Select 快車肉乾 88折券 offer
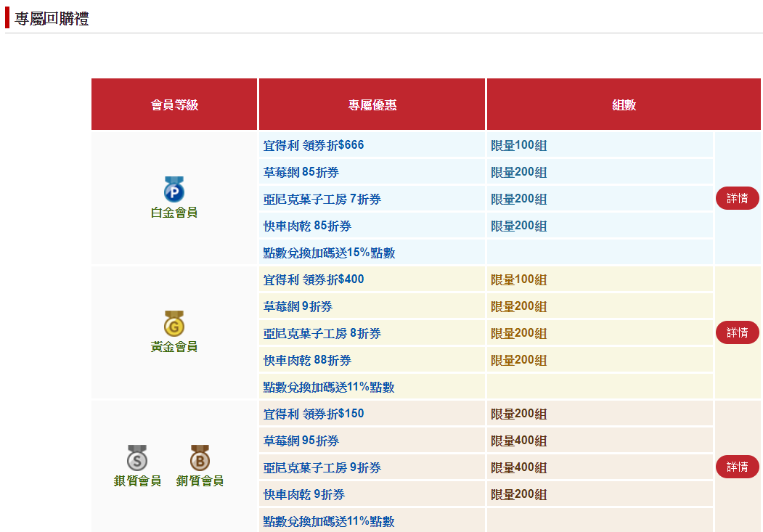The height and width of the screenshot is (532, 763). pos(307,360)
